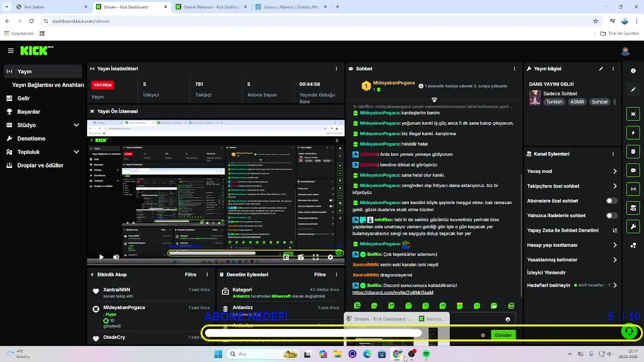This screenshot has height=362, width=644.
Task: Click the Gönder send button
Action: (503, 335)
